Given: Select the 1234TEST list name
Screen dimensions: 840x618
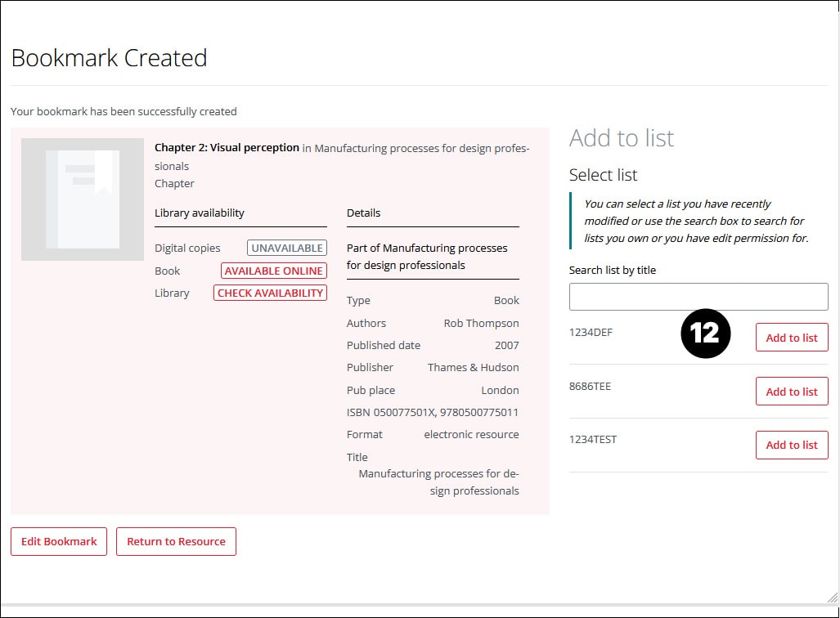Looking at the screenshot, I should (593, 439).
